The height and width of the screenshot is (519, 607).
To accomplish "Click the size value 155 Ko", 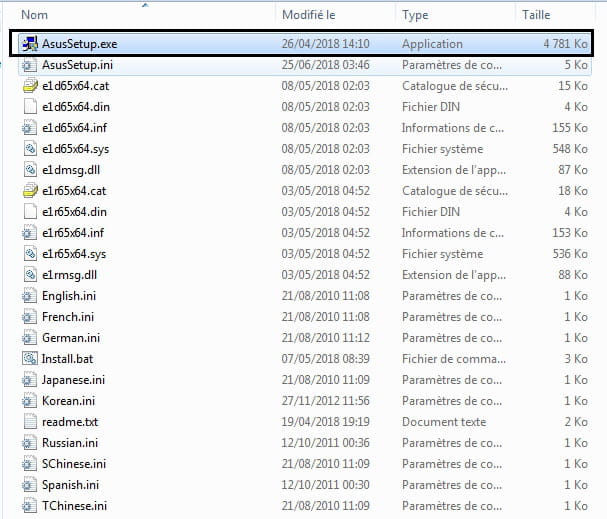I will (570, 128).
